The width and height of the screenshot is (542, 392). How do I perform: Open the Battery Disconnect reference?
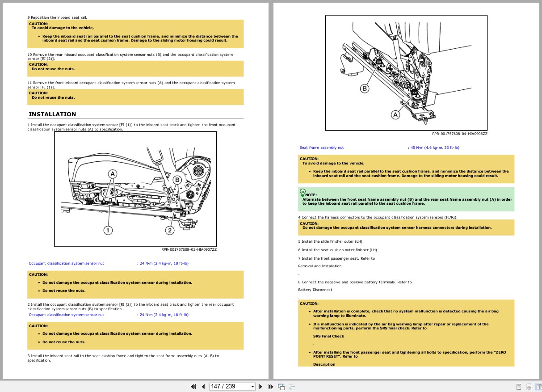click(315, 290)
